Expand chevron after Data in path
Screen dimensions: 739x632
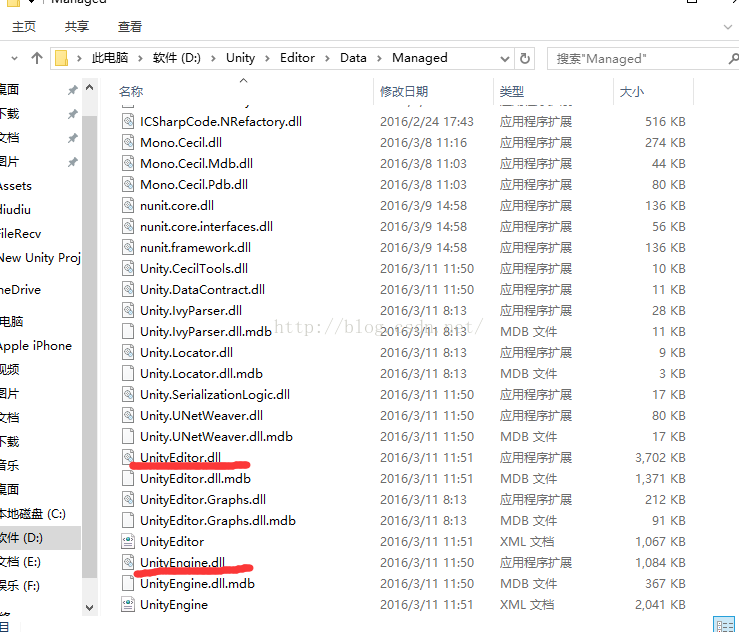[379, 58]
